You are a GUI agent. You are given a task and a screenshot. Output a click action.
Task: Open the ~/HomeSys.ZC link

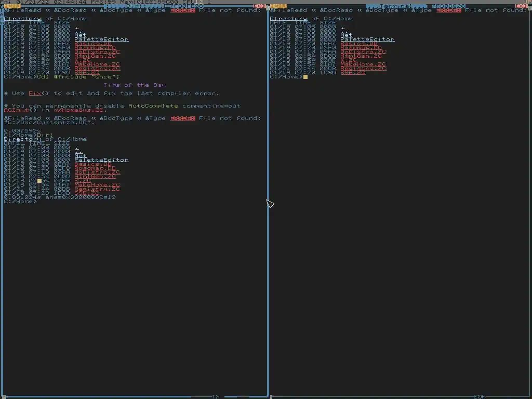click(x=79, y=110)
